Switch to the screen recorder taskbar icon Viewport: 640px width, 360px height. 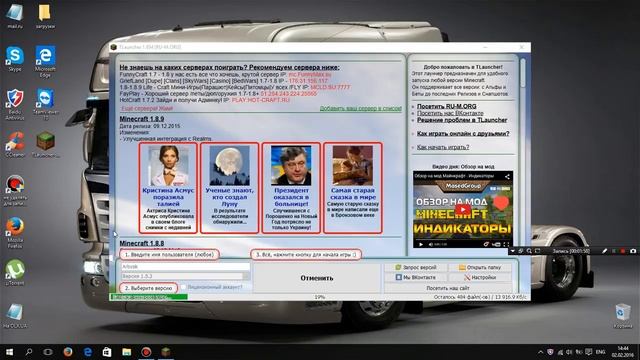click(x=146, y=351)
